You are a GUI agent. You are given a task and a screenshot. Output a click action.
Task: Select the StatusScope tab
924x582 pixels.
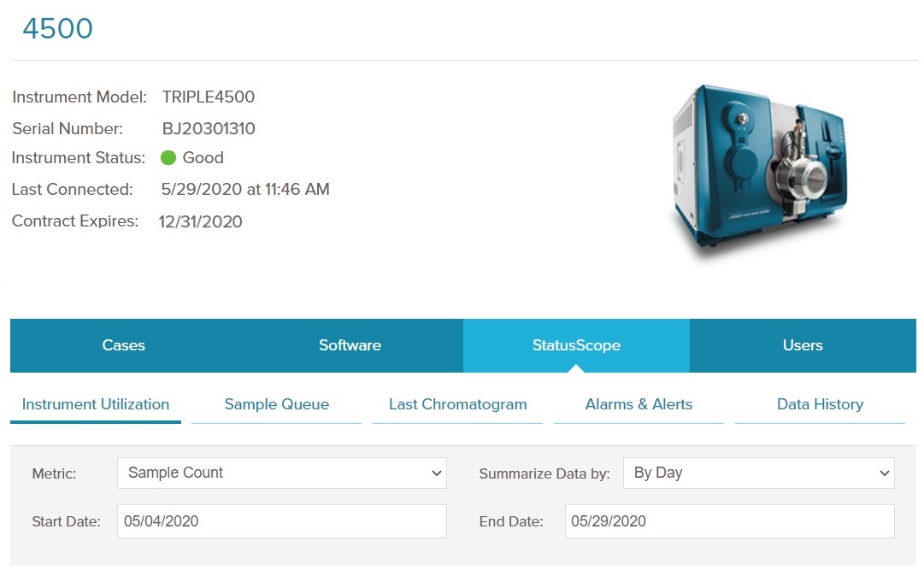point(575,345)
